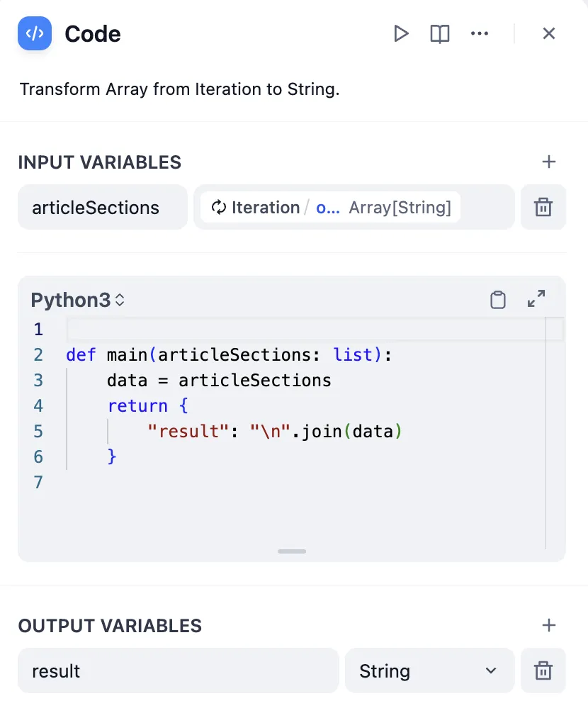Grab the code editor resize handle
588x713 pixels.
pos(292,551)
